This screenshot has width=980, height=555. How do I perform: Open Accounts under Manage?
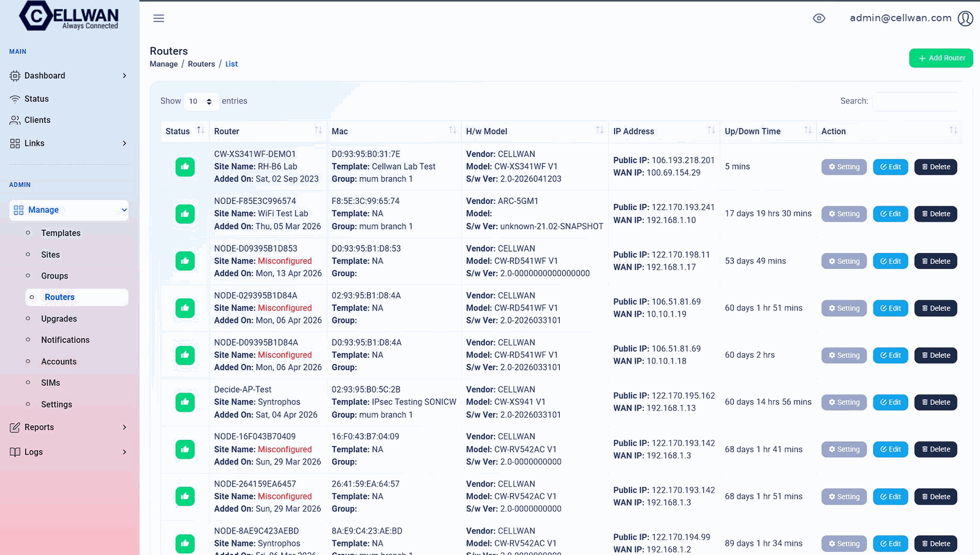coord(59,362)
